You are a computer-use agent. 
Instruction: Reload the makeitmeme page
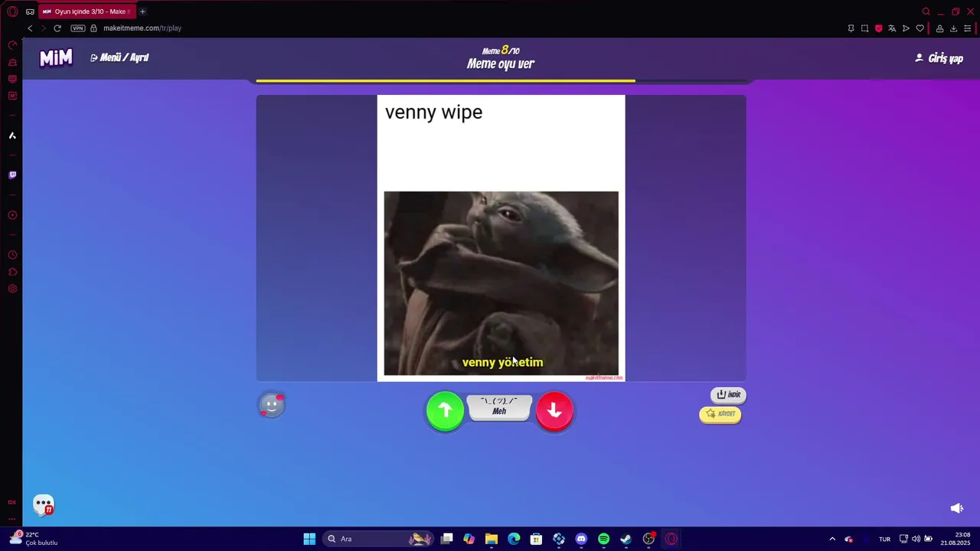pos(57,28)
